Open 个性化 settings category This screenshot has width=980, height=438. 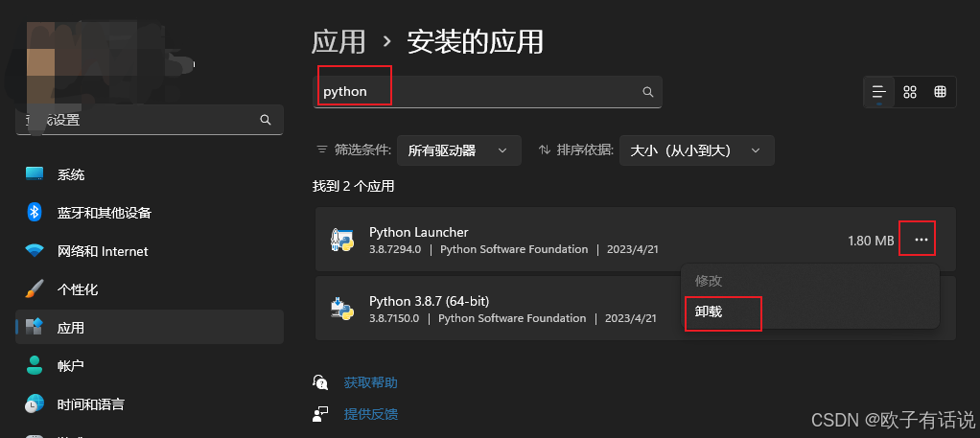pyautogui.click(x=150, y=289)
